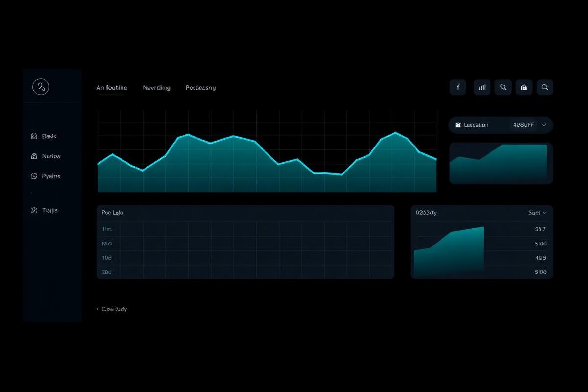The width and height of the screenshot is (588, 392).
Task: Click the house icon in Location pill
Action: [458, 125]
